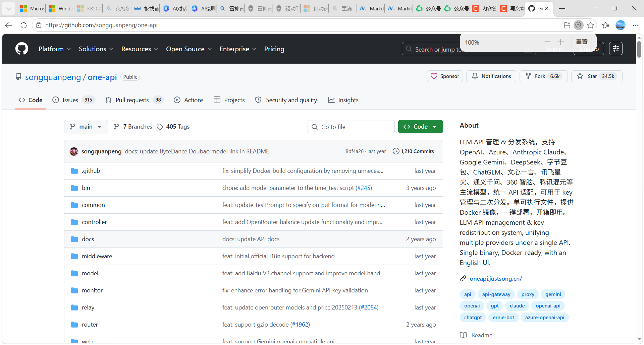Screen dimensions: 644x345
Task: Expand the Solutions menu
Action: pos(96,49)
